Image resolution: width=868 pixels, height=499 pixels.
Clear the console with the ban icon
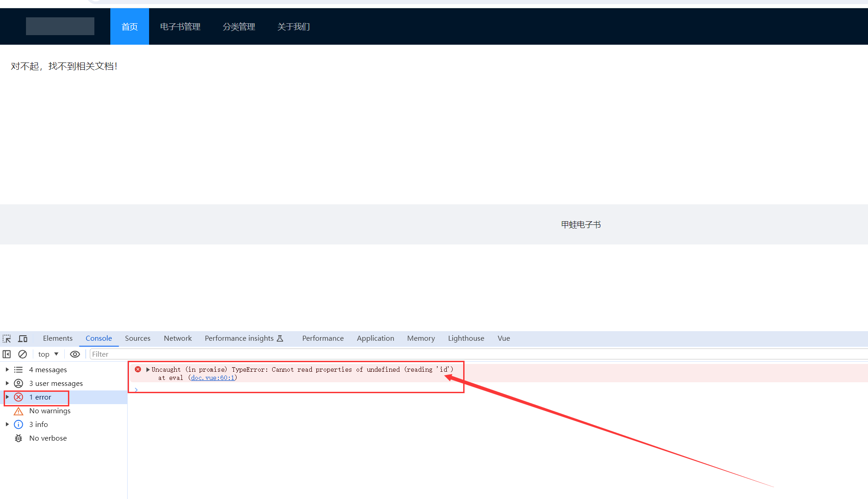[22, 354]
